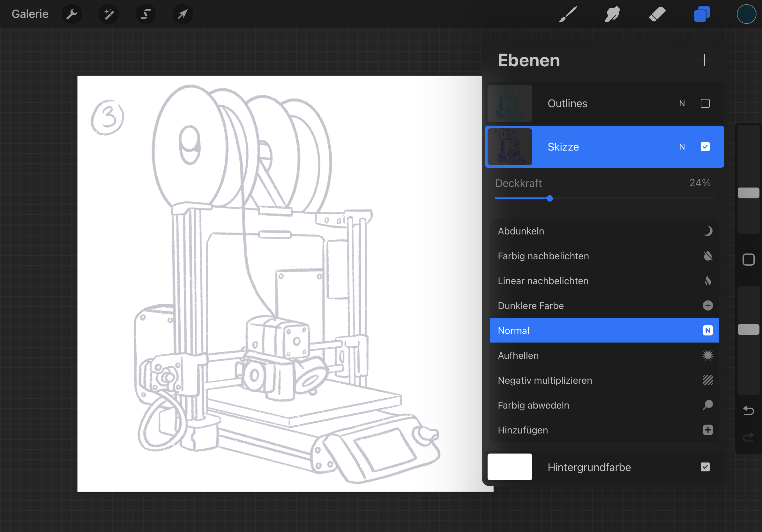Tap the undo arrow in sidebar
The width and height of the screenshot is (762, 532).
coord(748,410)
